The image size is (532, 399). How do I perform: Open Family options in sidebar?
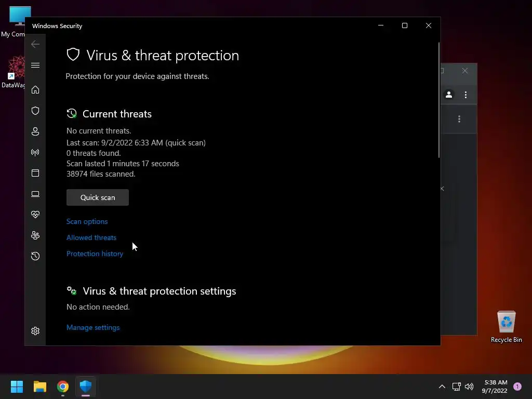(35, 235)
